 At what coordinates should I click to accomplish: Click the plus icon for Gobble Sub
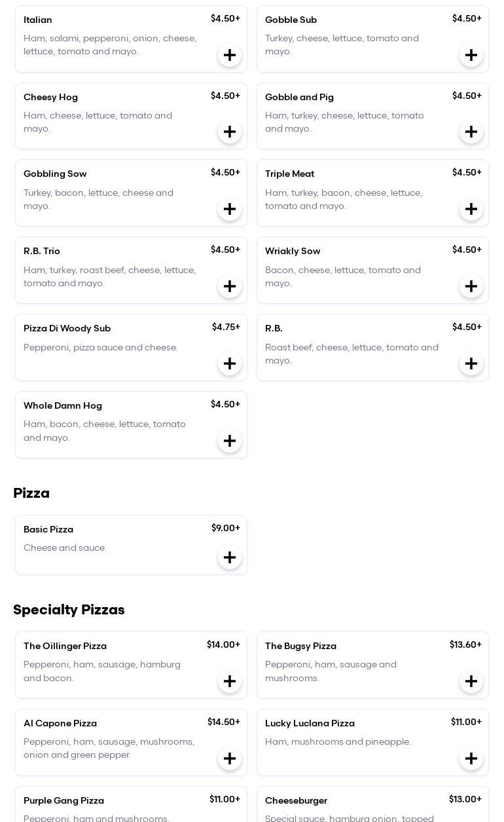(471, 55)
